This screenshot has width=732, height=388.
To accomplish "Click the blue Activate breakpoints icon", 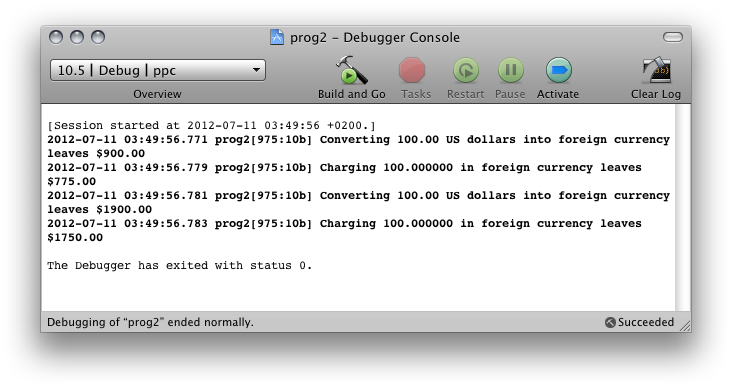I will 558,70.
